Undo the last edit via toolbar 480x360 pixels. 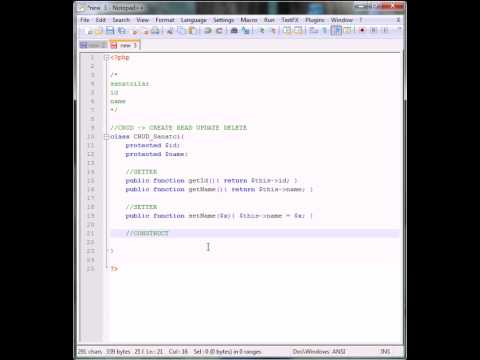point(207,31)
